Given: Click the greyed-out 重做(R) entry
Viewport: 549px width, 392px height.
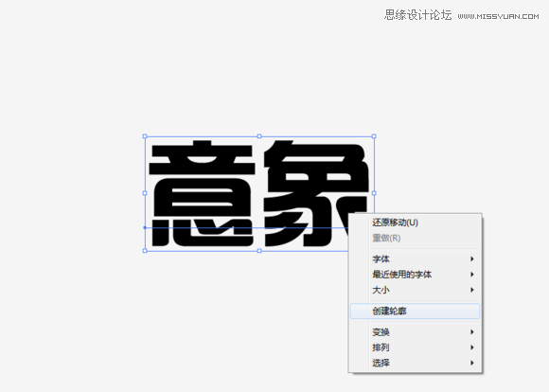Looking at the screenshot, I should (x=415, y=239).
